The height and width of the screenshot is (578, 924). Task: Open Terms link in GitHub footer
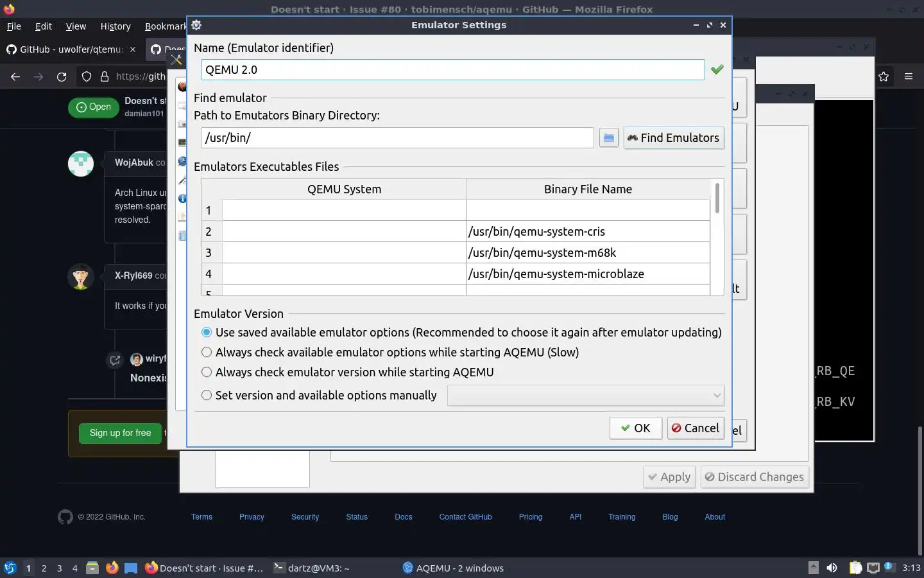(201, 517)
